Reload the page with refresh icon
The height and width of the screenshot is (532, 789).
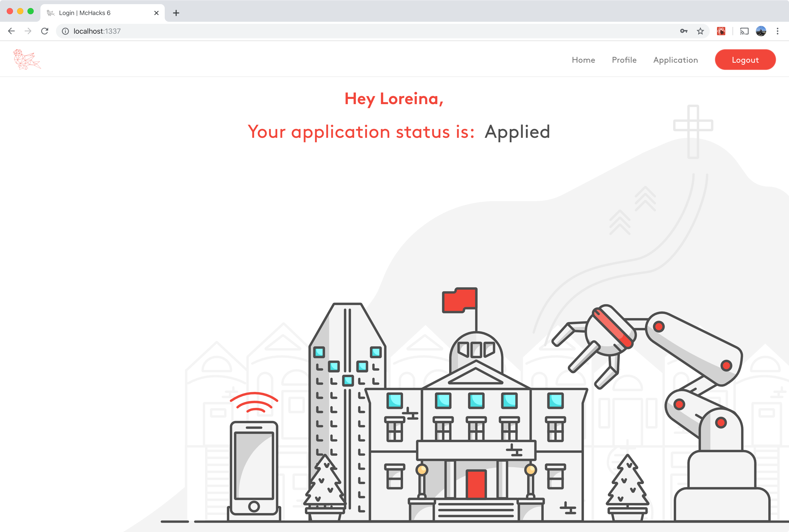[x=45, y=31]
